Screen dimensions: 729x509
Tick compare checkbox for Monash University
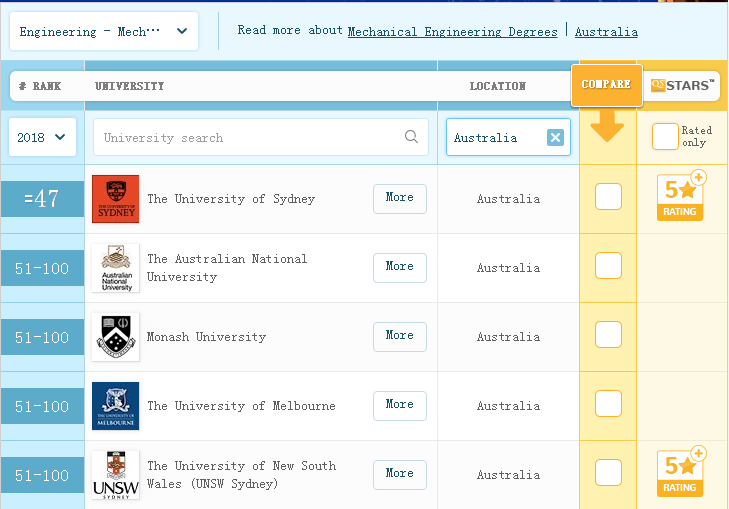(x=608, y=335)
